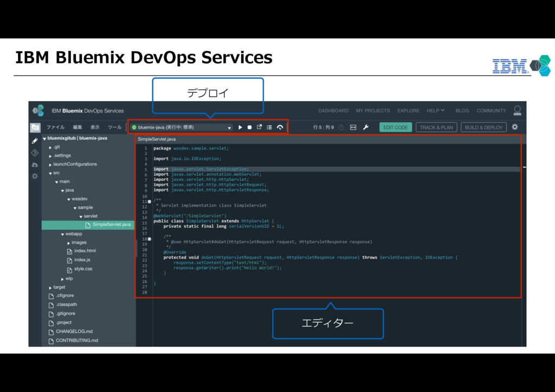Collapse the main folder
This screenshot has width=555, height=392.
(56, 182)
